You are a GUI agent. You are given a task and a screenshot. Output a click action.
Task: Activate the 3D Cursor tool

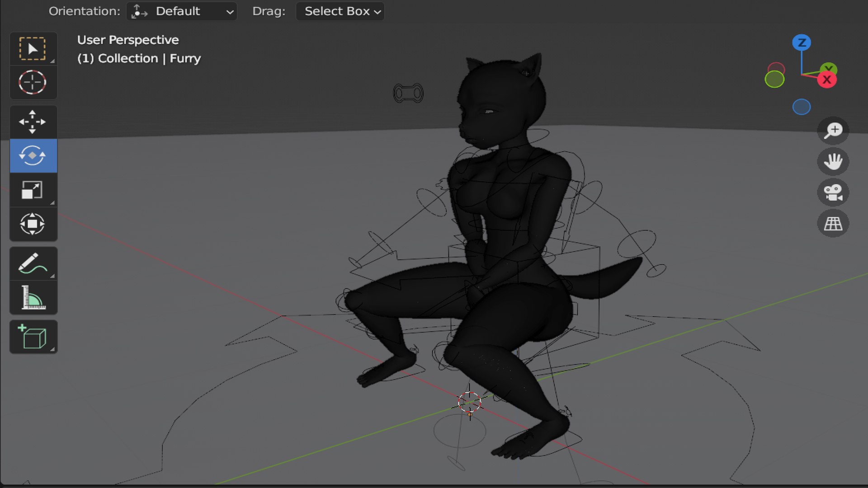pyautogui.click(x=33, y=82)
